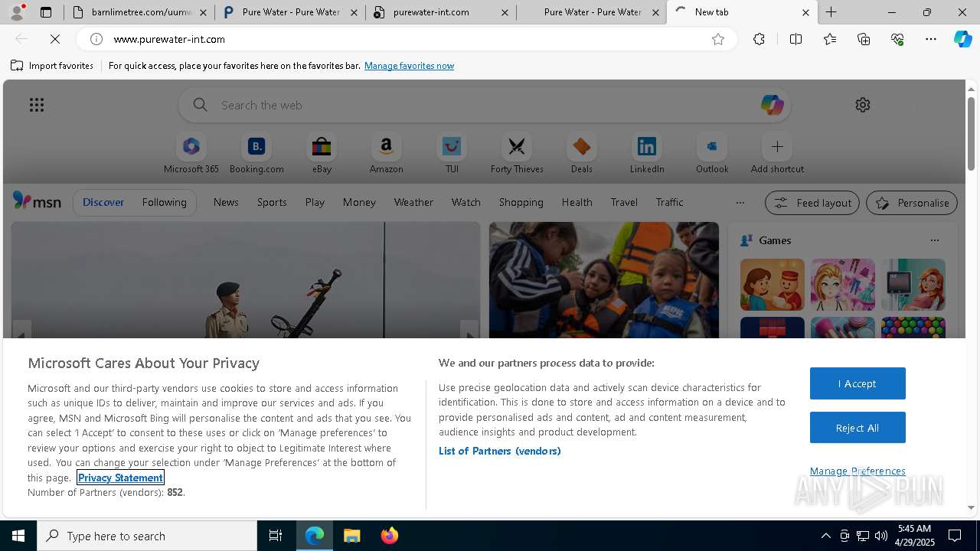Open the Copilot sidebar button
Viewport: 980px width, 551px height.
pos(962,39)
